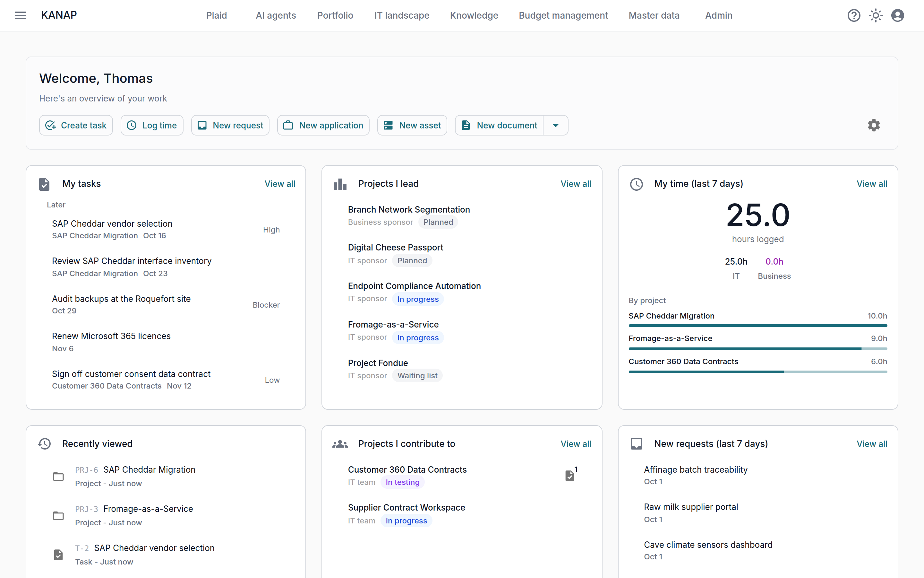Open the Admin menu
924x578 pixels.
coord(719,15)
